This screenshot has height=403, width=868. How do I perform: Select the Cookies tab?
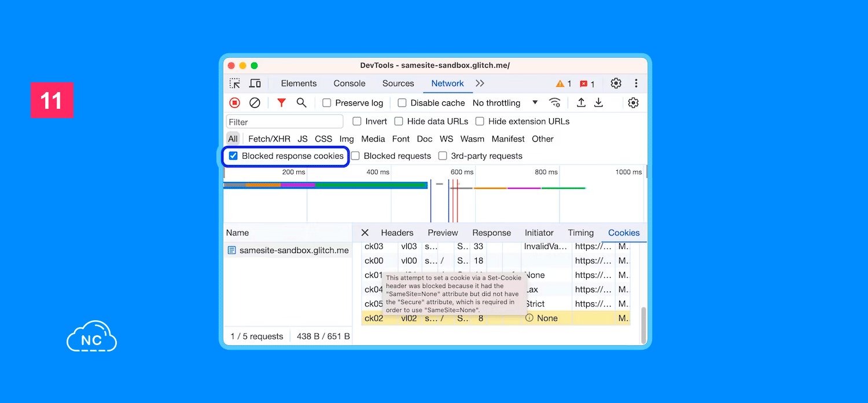coord(624,233)
